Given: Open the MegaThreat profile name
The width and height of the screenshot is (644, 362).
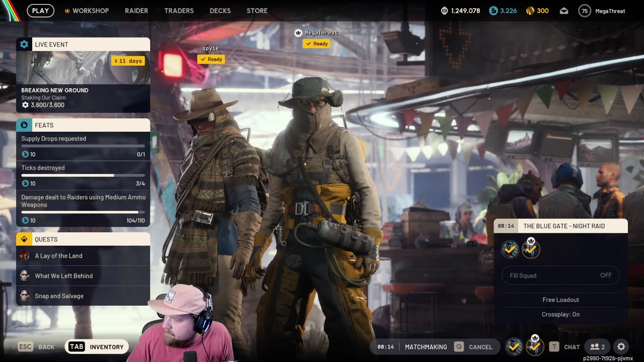Looking at the screenshot, I should pos(610,11).
